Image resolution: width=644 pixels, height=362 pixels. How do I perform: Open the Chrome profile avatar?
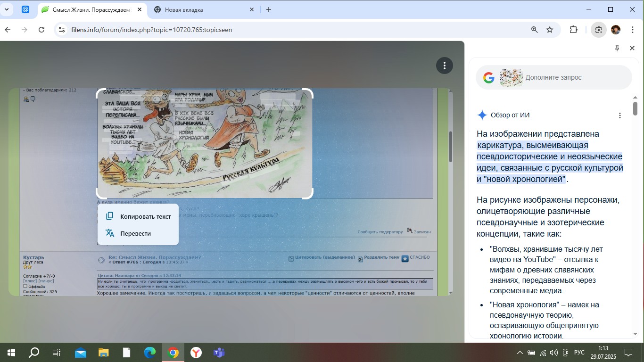click(x=616, y=30)
